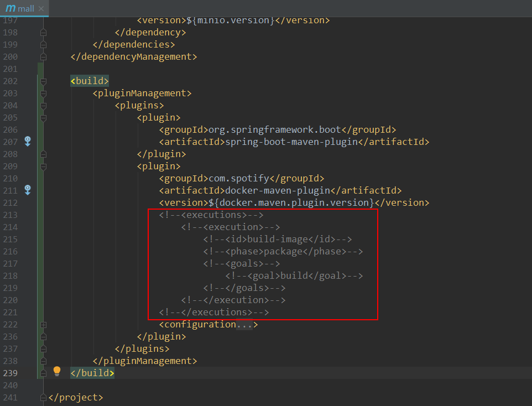The width and height of the screenshot is (532, 406).
Task: Click commented closing goals line 219
Action: pos(244,288)
